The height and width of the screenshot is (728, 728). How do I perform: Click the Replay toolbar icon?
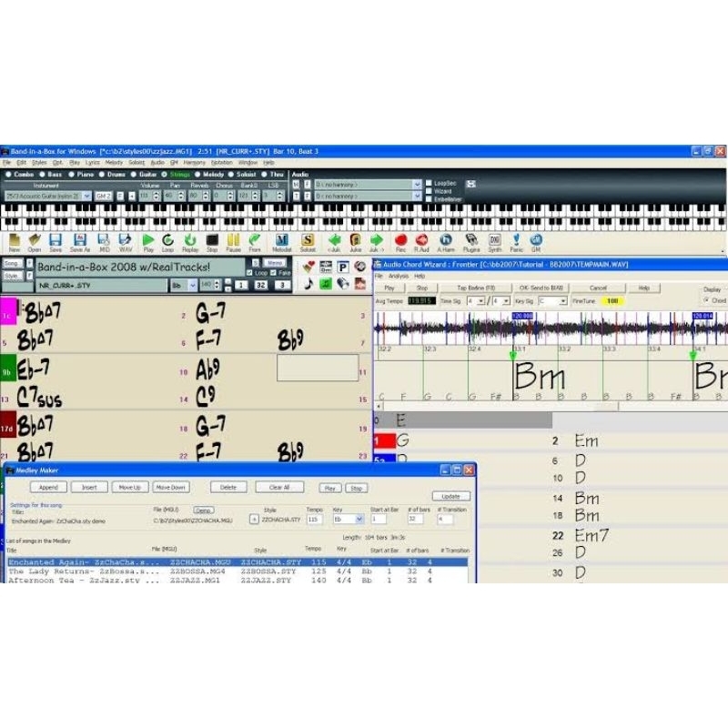coord(190,243)
